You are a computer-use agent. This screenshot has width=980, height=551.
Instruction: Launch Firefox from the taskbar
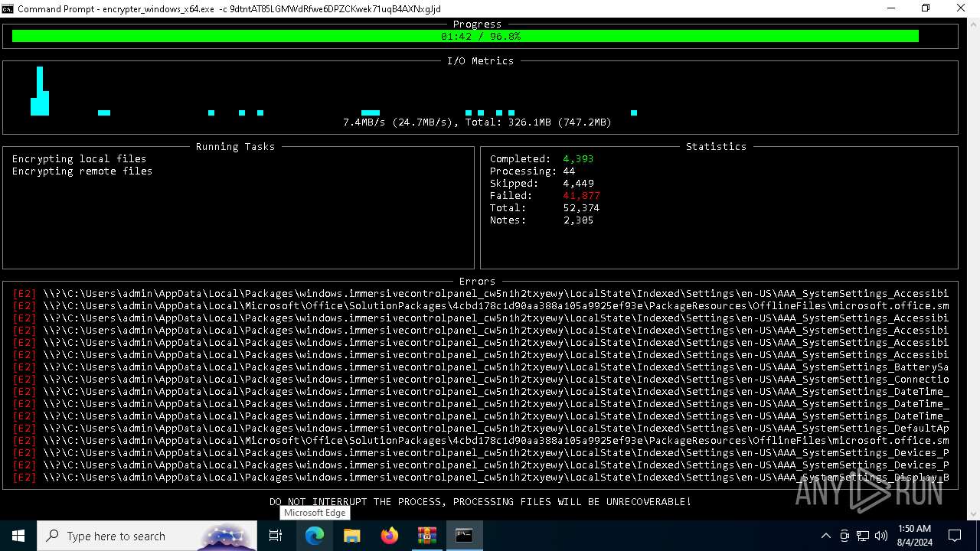point(389,536)
